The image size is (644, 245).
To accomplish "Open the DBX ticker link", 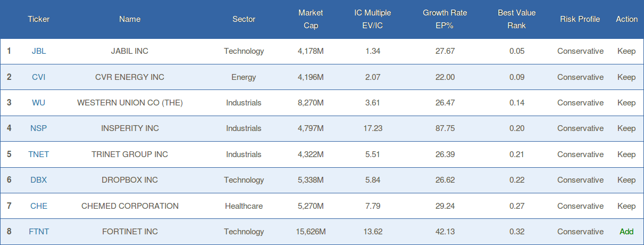I will (39, 180).
